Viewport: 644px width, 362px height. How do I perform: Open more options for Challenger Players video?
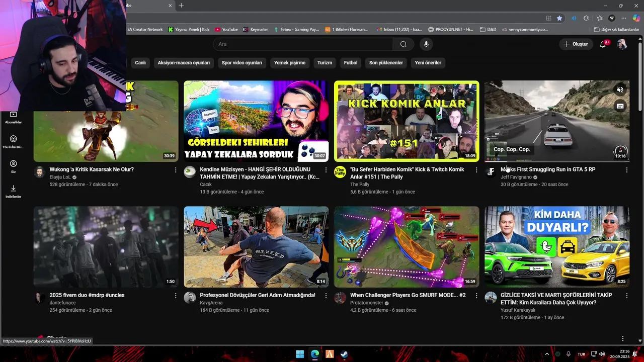(x=476, y=296)
